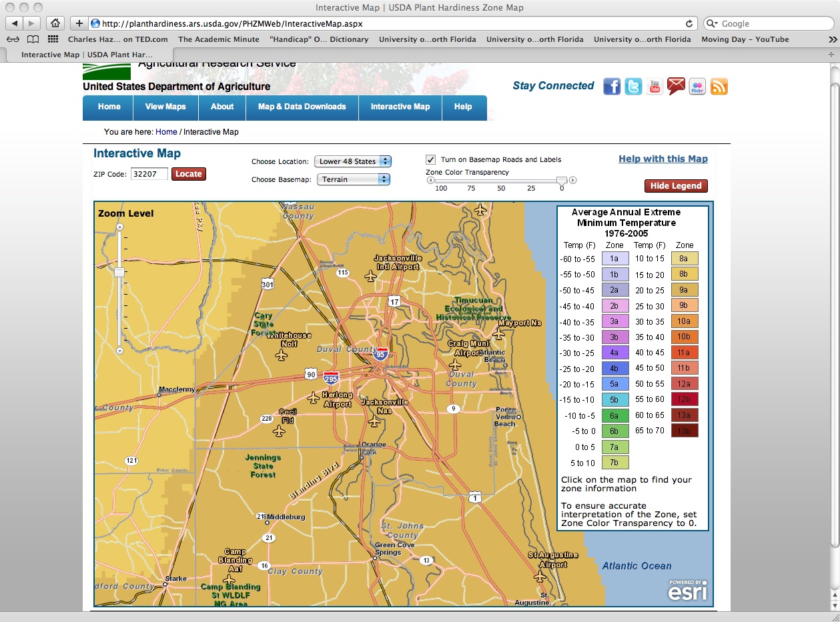Expand the Choose Basemap dropdown

(353, 179)
